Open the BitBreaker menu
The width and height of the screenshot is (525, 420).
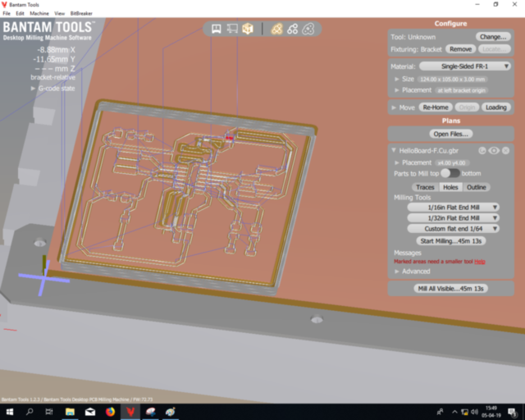[x=81, y=13]
